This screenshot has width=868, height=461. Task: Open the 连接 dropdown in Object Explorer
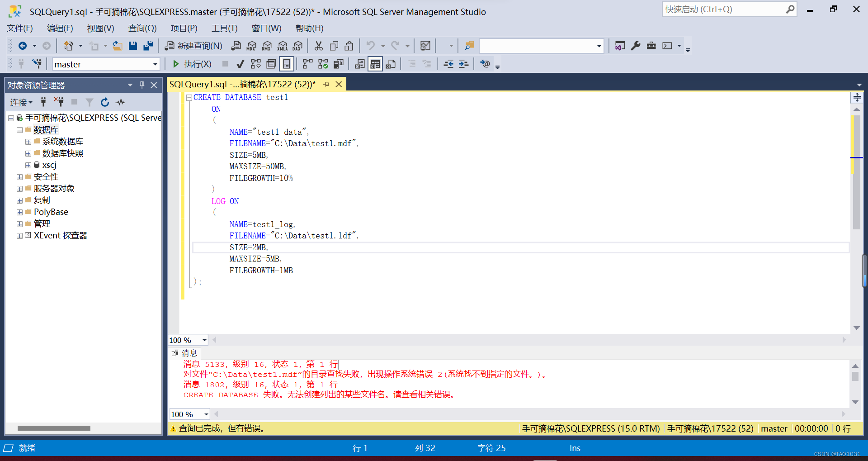[x=21, y=103]
